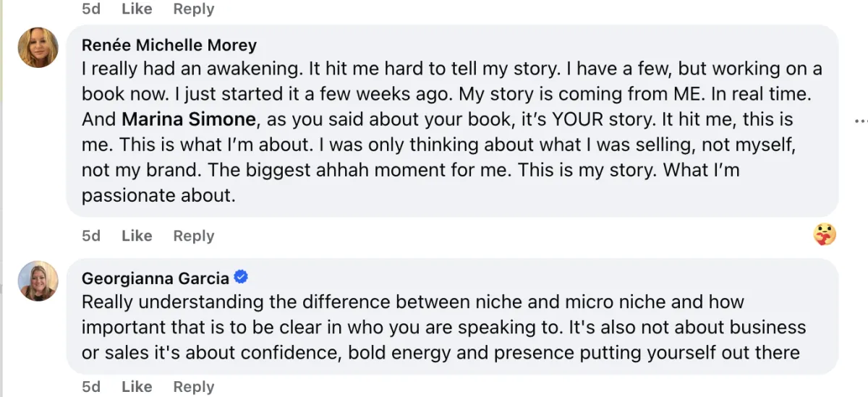Open Georgianna Garcia's profile picture
The height and width of the screenshot is (397, 868).
38,281
